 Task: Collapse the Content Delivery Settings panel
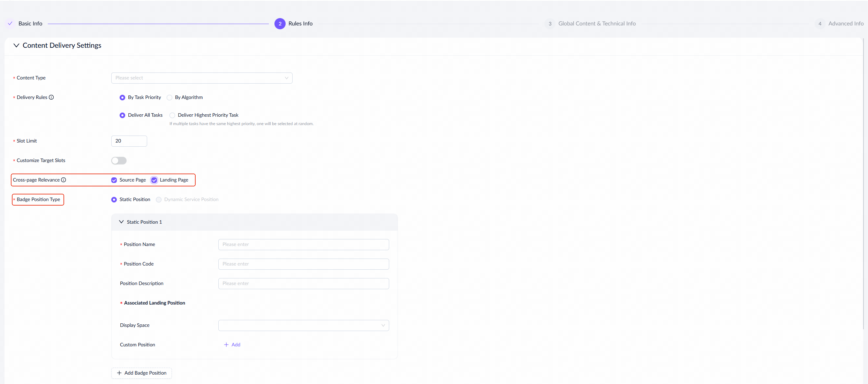(x=16, y=45)
